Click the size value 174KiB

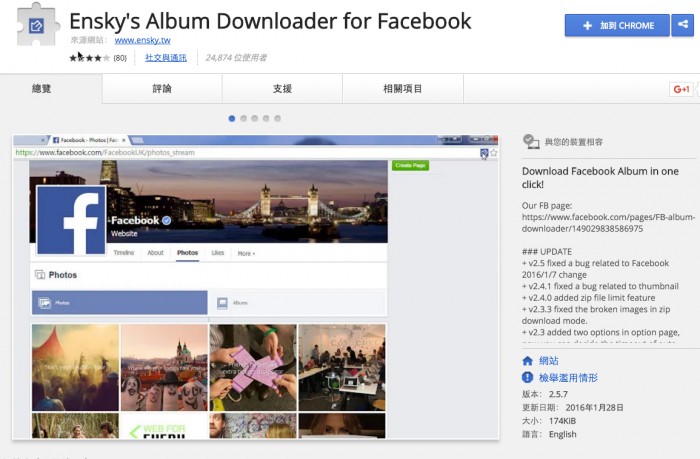562,421
